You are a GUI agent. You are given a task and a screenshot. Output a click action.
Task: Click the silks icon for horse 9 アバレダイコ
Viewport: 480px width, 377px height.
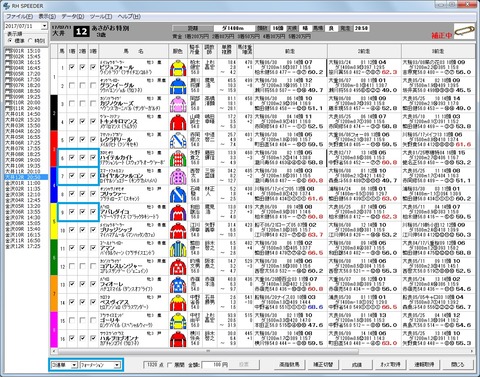tap(178, 212)
